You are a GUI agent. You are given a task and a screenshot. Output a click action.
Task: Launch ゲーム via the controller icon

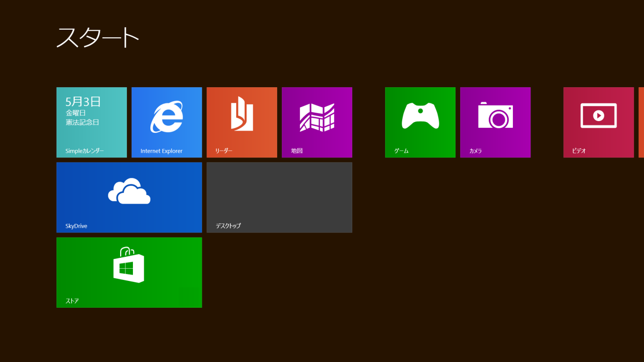tap(420, 115)
